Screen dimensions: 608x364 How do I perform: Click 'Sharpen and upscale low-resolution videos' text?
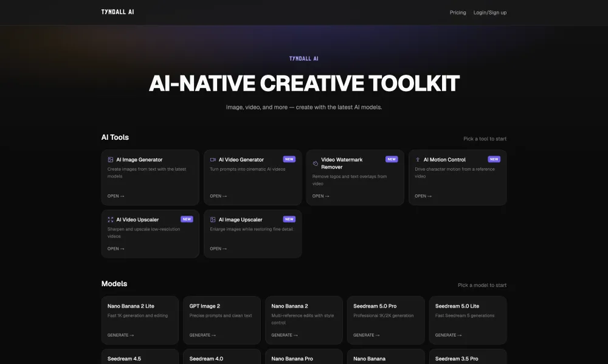tap(143, 233)
